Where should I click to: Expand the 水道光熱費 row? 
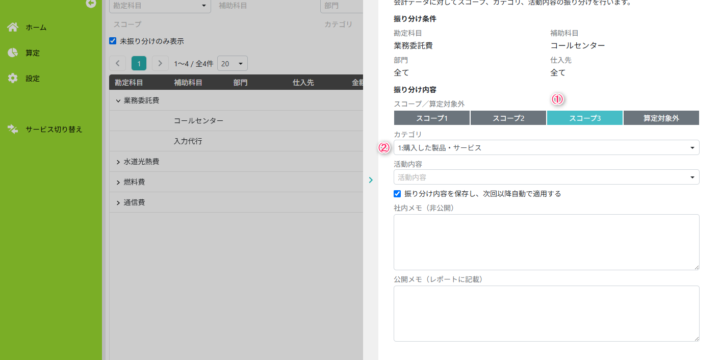click(x=118, y=162)
